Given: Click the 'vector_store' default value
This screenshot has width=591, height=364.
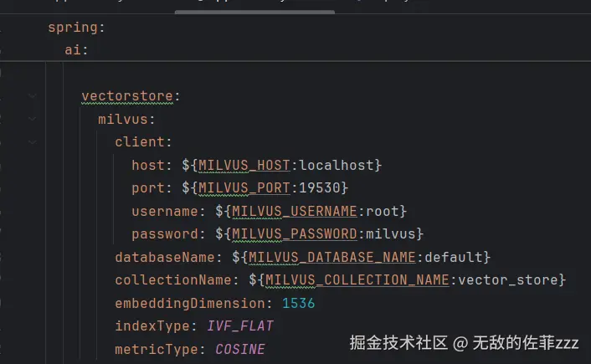Looking at the screenshot, I should [x=507, y=280].
